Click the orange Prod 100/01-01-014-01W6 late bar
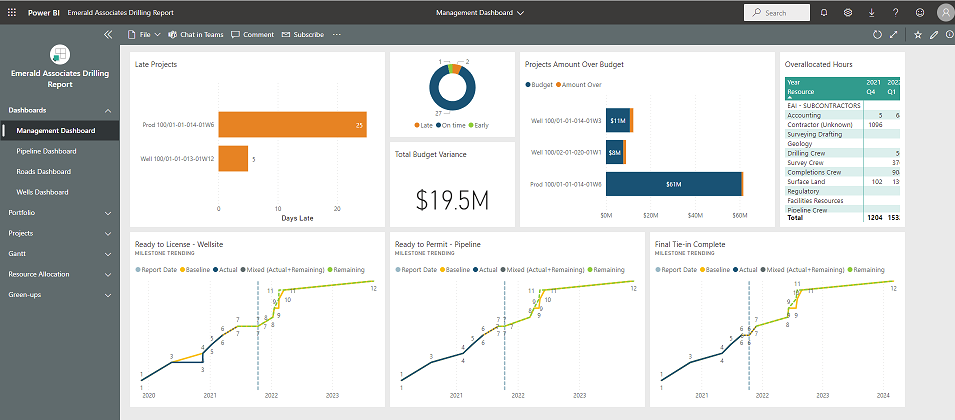Viewport: 955px width, 420px height. pyautogui.click(x=292, y=125)
